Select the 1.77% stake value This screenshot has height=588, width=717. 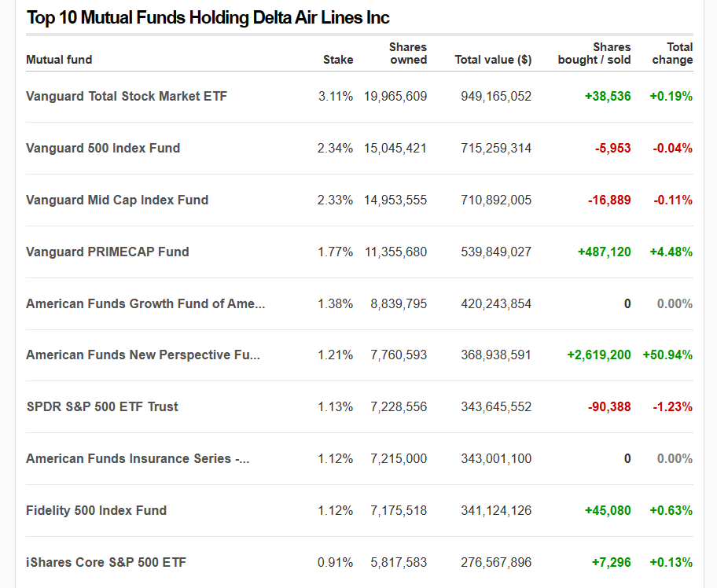[x=336, y=252]
